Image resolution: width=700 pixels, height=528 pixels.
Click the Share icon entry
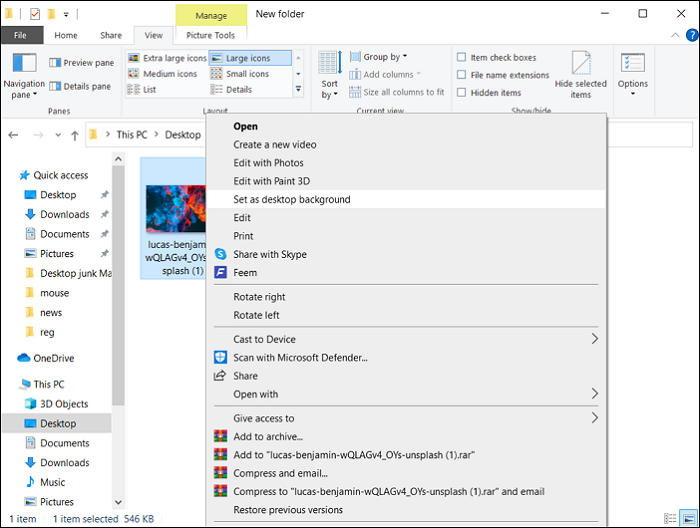point(220,376)
